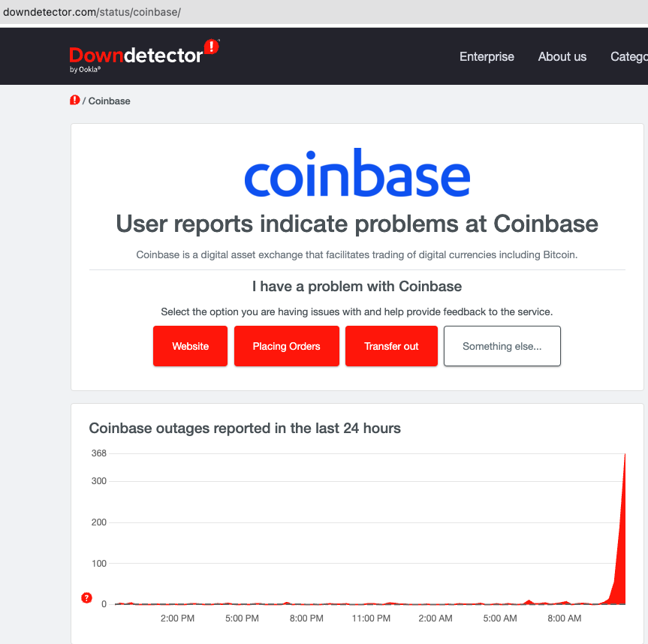Open the Enterprise menu item
648x644 pixels.
tap(487, 56)
